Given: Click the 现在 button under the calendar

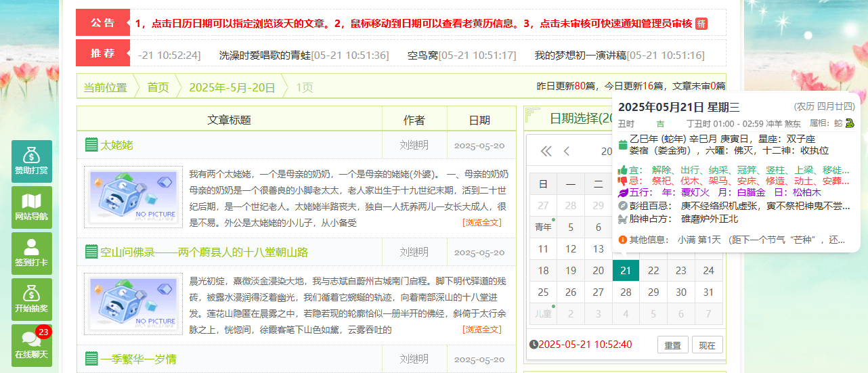Looking at the screenshot, I should pyautogui.click(x=708, y=345).
